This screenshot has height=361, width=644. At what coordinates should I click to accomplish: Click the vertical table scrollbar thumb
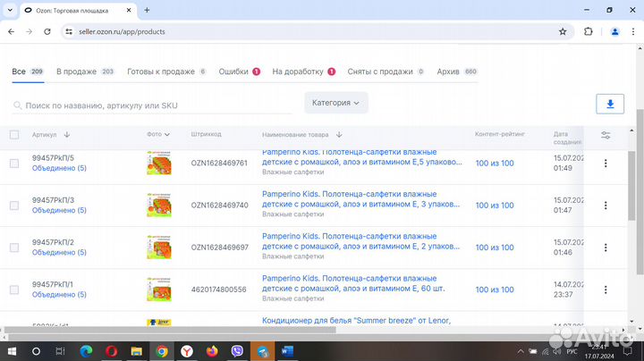coord(631,186)
